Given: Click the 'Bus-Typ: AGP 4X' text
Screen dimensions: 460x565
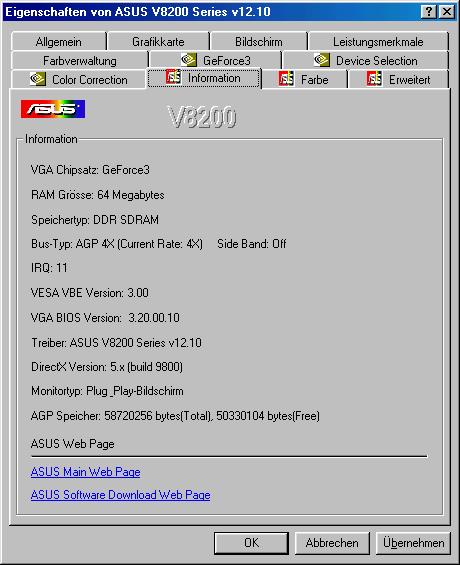Looking at the screenshot, I should click(72, 244).
